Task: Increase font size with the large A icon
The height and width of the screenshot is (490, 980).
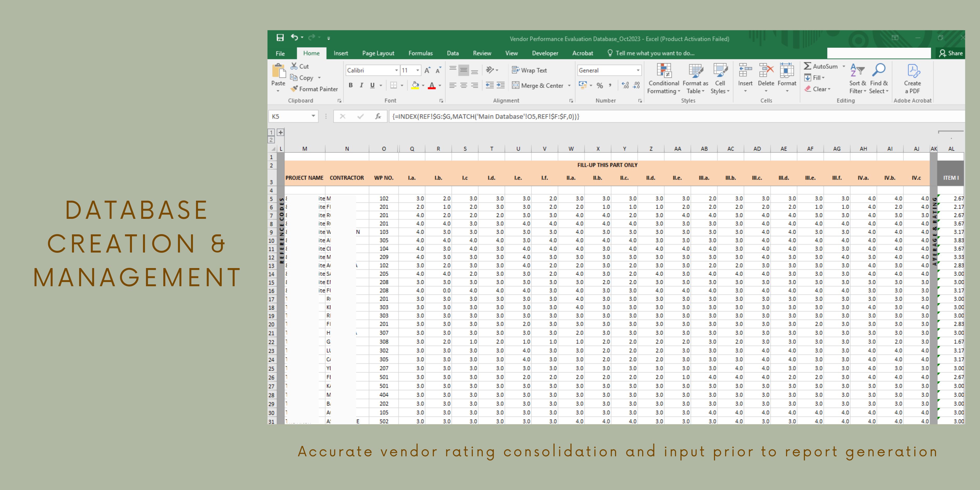Action: pos(427,70)
